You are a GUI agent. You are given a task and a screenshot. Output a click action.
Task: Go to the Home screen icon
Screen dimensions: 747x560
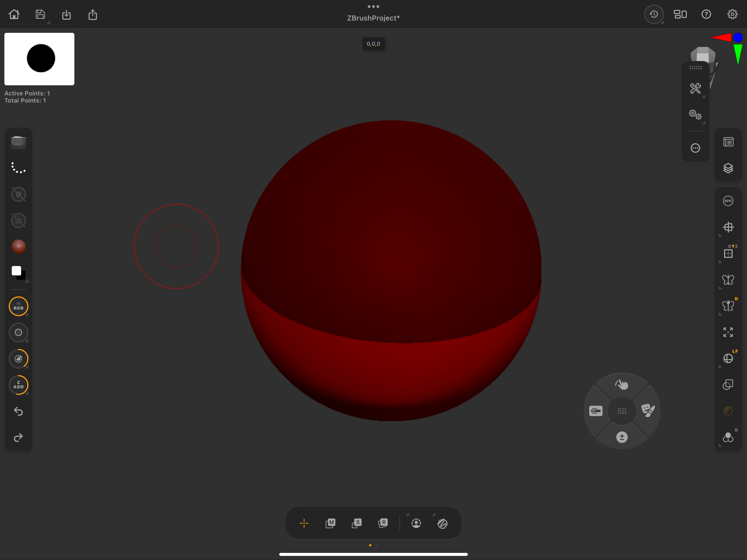14,14
